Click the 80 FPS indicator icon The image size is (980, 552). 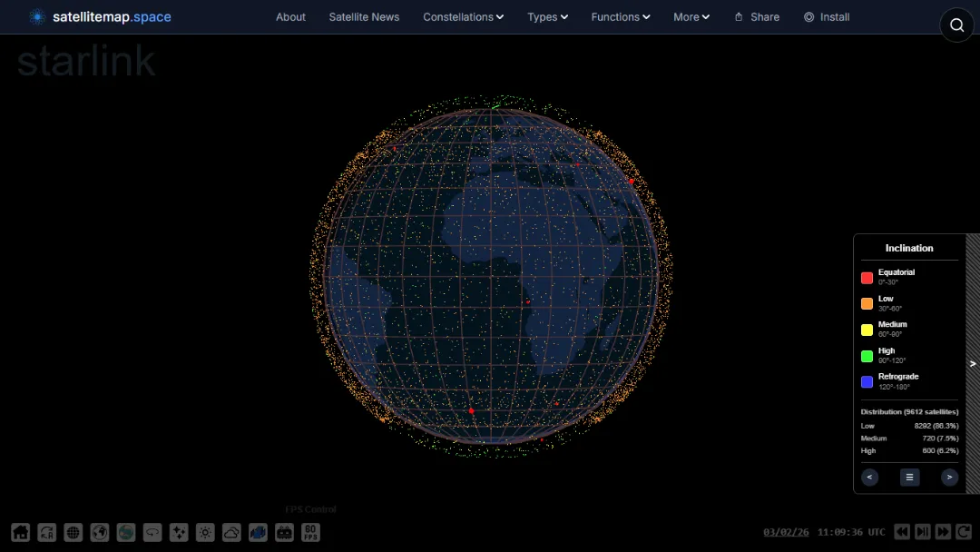310,533
